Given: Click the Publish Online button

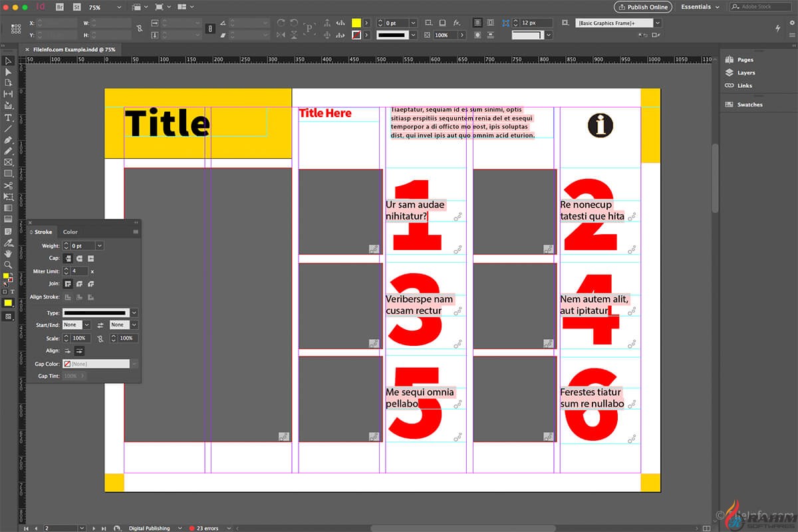Looking at the screenshot, I should tap(642, 7).
